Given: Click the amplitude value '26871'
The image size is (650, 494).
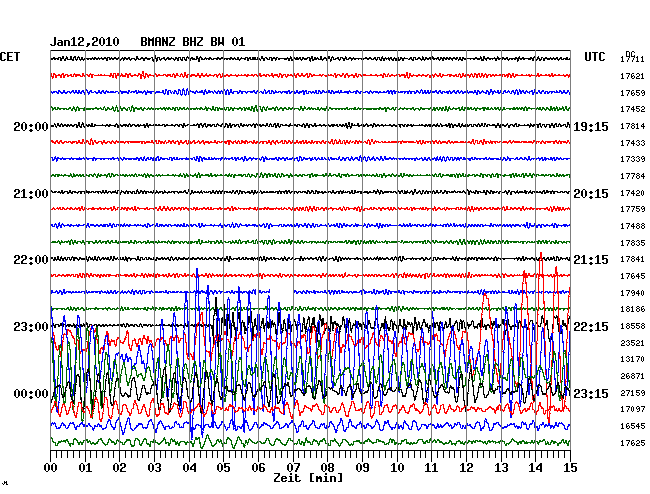Looking at the screenshot, I should [633, 376].
